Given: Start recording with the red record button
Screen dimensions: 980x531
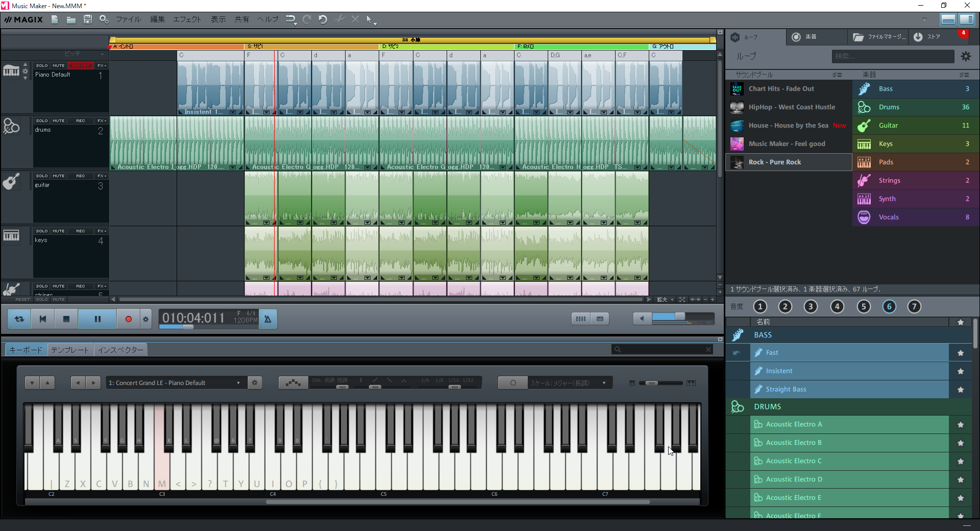Looking at the screenshot, I should 129,319.
